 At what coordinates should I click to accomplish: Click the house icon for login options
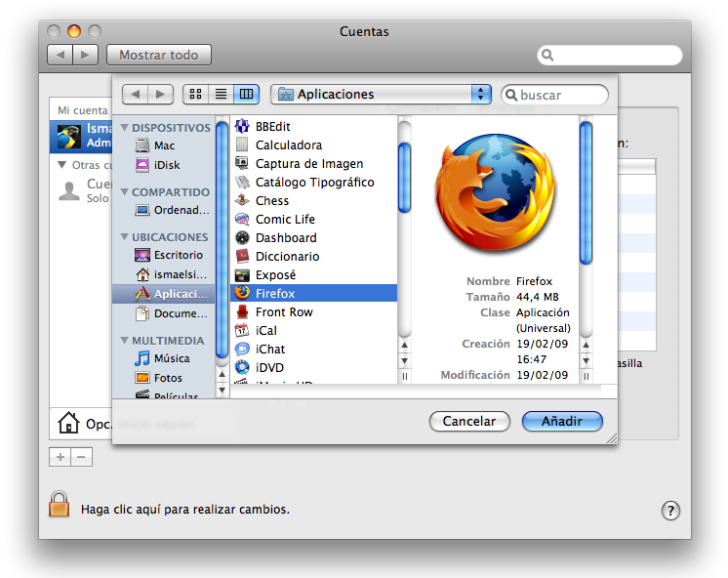pos(68,422)
